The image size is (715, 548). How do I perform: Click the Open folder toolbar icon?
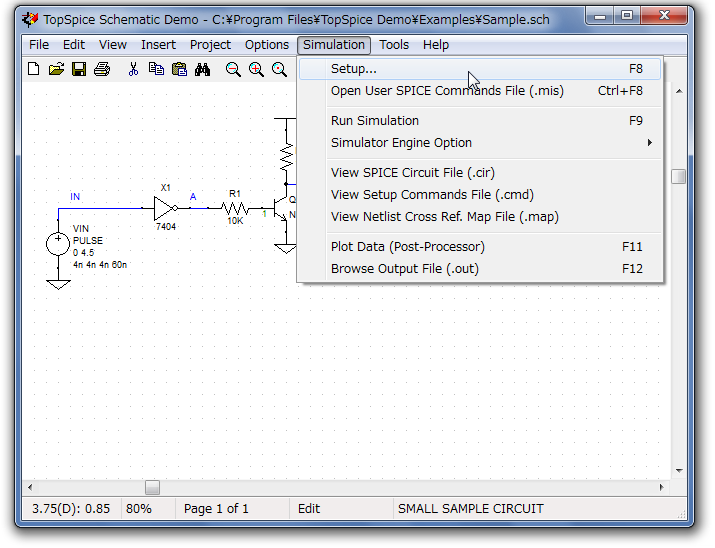pyautogui.click(x=57, y=69)
